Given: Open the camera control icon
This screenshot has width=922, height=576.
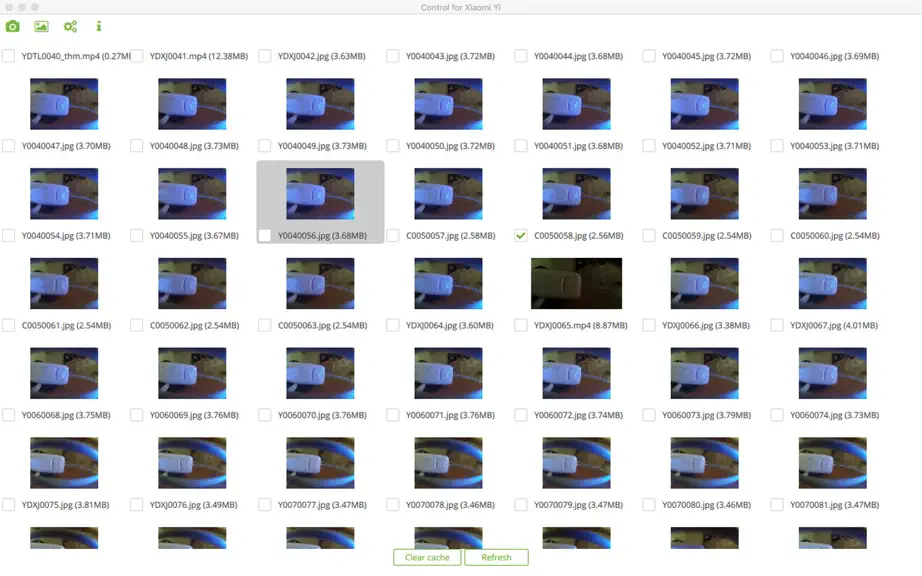Looking at the screenshot, I should pos(12,26).
